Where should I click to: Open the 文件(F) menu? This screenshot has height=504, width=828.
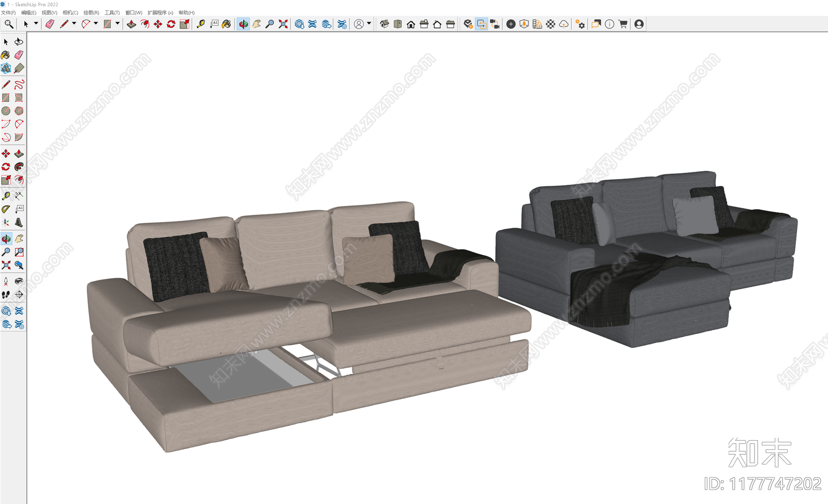(x=8, y=12)
